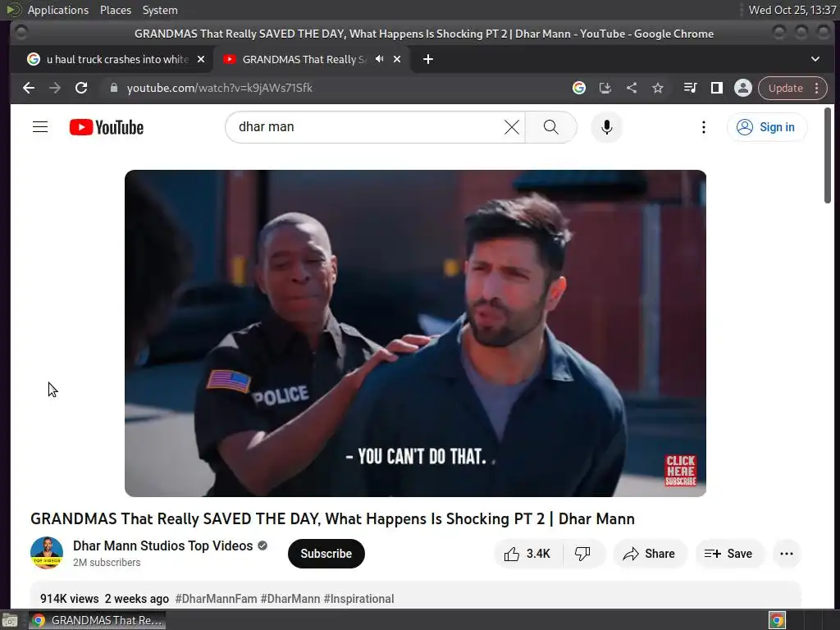Share this page from address bar
Viewport: 840px width, 630px height.
pos(632,88)
